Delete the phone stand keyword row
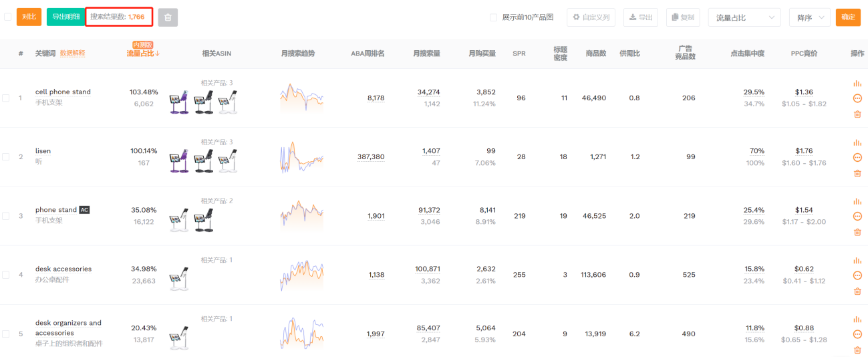Viewport: 868px width, 357px height. click(x=857, y=233)
